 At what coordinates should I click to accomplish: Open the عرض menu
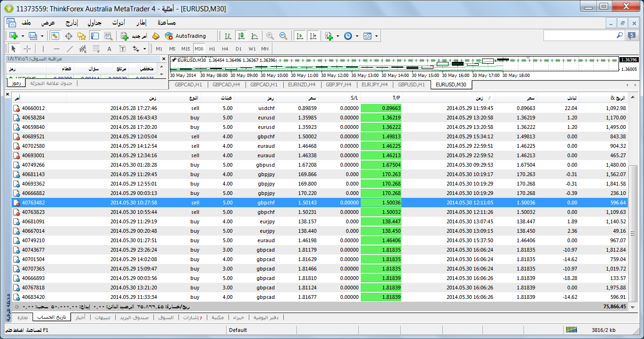point(48,23)
